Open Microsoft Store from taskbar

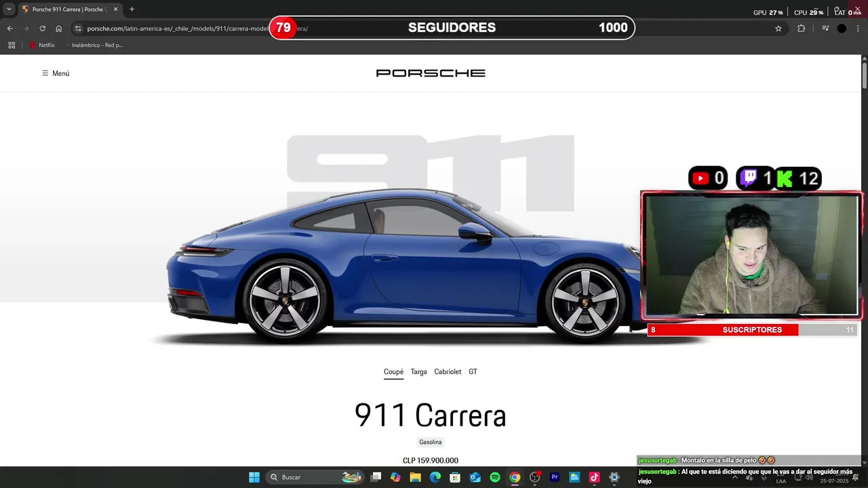pyautogui.click(x=455, y=477)
